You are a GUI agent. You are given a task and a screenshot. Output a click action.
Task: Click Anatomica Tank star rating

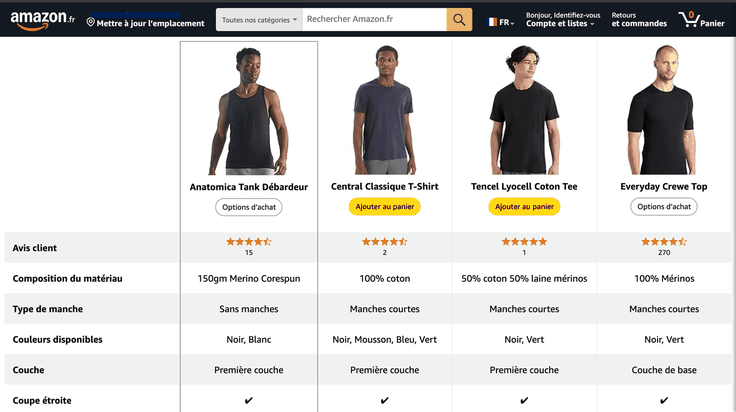248,242
